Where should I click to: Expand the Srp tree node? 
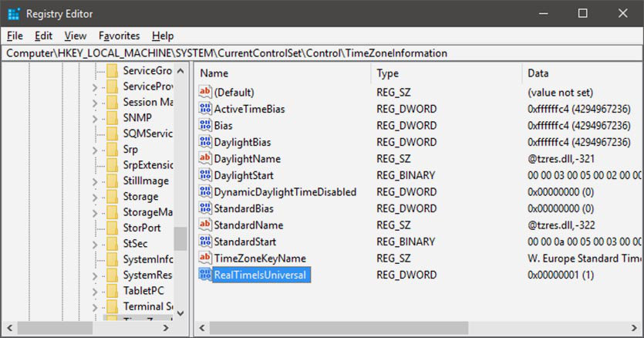pyautogui.click(x=95, y=150)
